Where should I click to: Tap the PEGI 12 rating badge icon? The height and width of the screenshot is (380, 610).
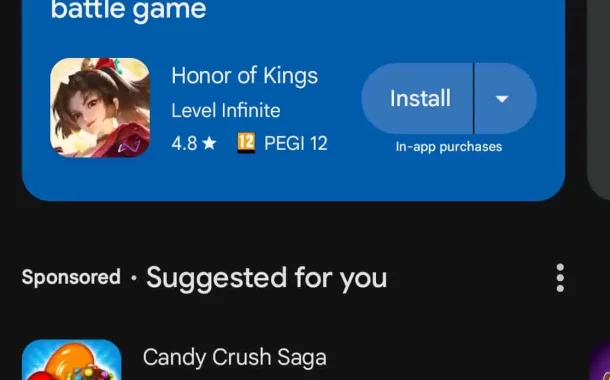click(x=246, y=143)
